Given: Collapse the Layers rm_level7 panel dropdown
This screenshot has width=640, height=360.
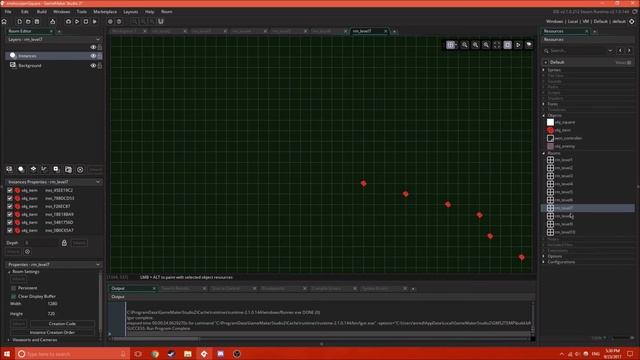Looking at the screenshot, I should pyautogui.click(x=98, y=40).
